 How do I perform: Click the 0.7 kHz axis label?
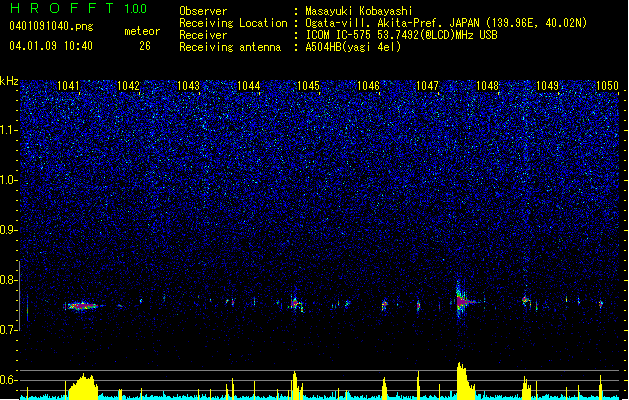click(x=9, y=330)
